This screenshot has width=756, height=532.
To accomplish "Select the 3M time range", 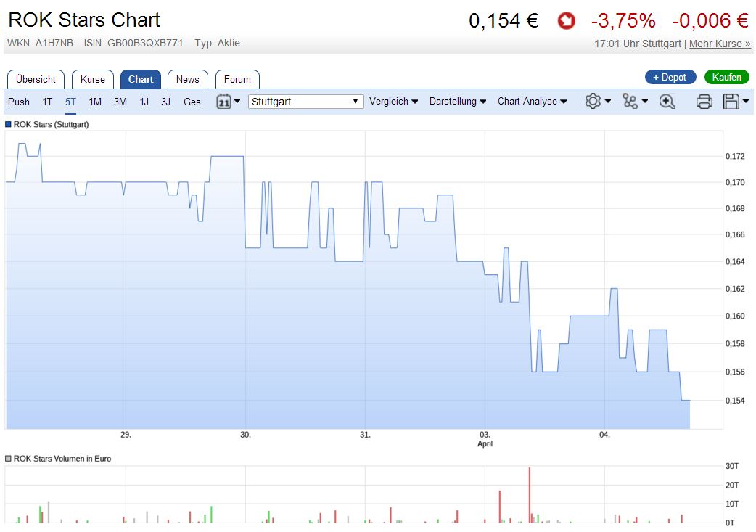I will click(120, 102).
